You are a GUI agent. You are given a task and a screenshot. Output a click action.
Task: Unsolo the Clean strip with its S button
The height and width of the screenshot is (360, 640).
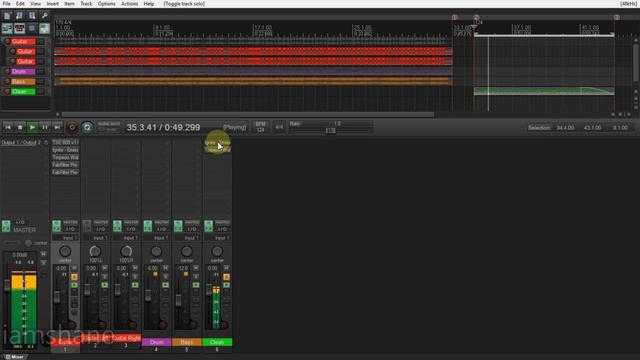tap(227, 277)
